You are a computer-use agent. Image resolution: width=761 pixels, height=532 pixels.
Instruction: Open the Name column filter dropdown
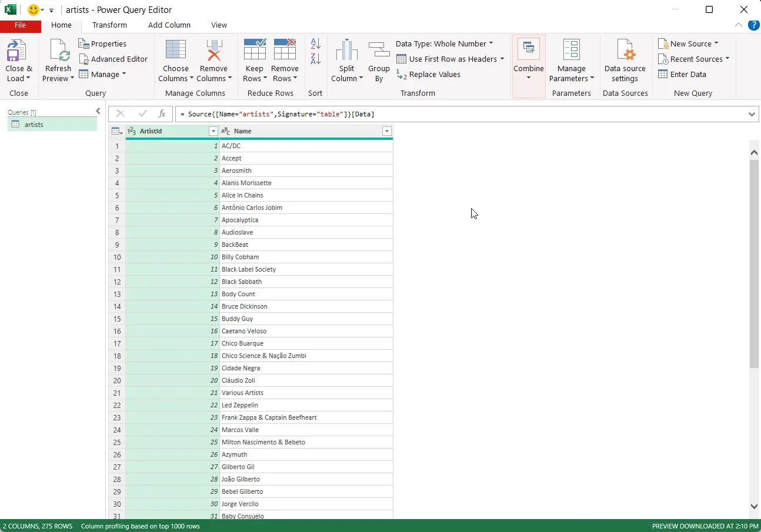click(386, 131)
